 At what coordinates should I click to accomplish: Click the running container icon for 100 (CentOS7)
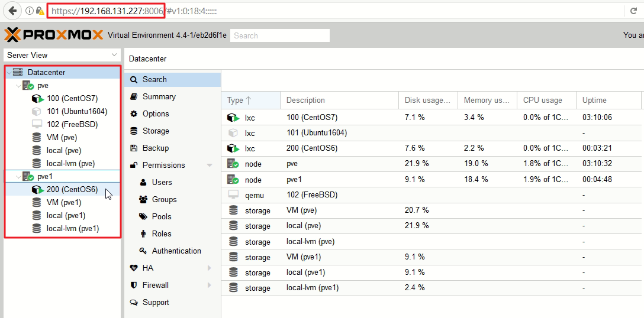(37, 99)
